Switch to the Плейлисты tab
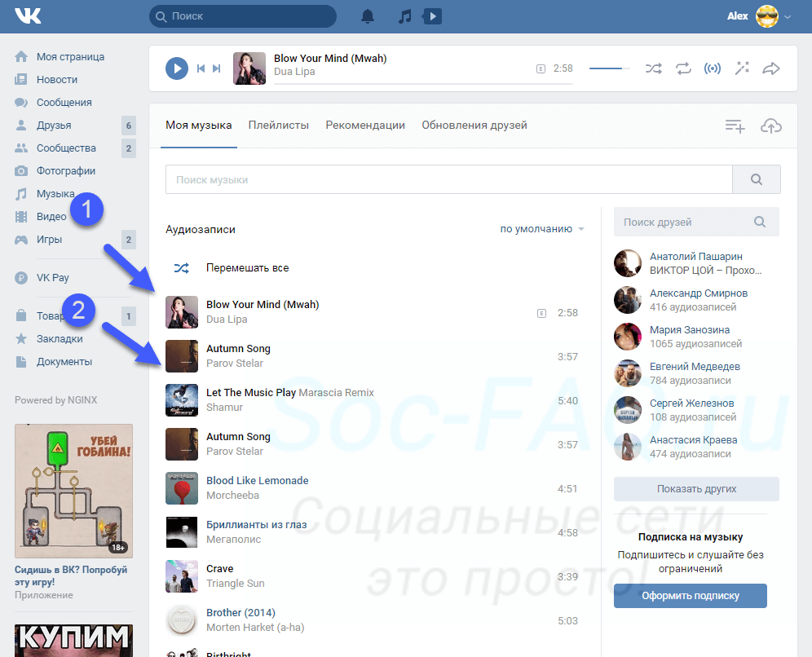 (x=279, y=126)
